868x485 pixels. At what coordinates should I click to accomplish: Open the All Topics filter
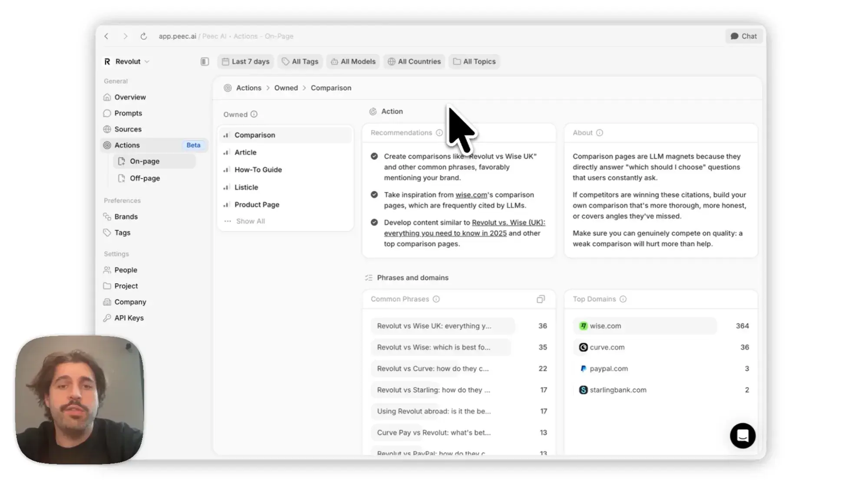click(474, 62)
